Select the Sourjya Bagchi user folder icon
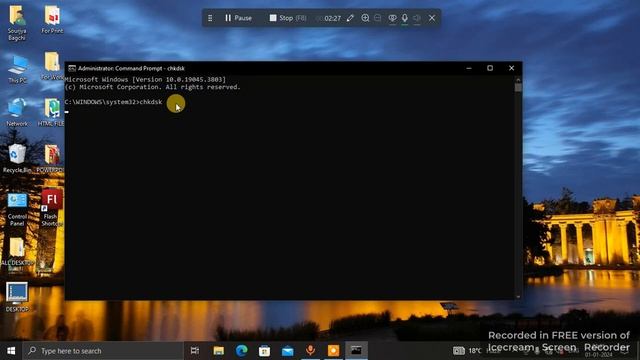The height and width of the screenshot is (360, 640). coord(17,23)
